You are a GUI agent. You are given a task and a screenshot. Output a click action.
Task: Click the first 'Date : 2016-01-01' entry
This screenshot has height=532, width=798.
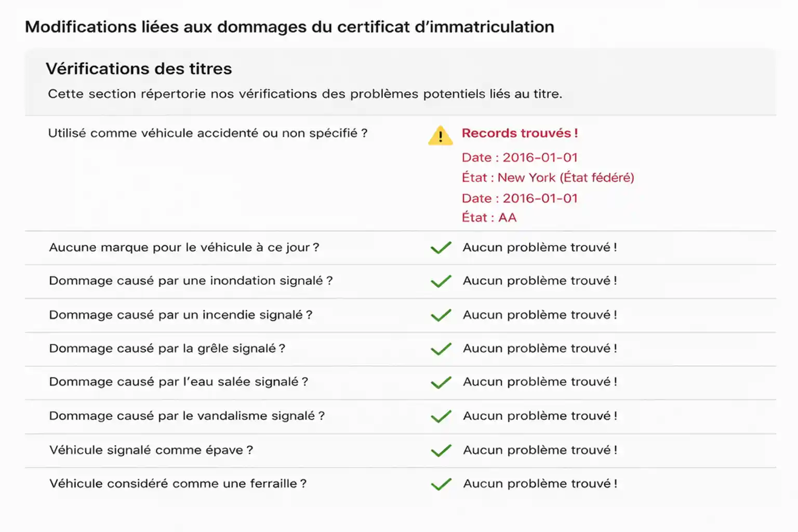click(x=520, y=157)
